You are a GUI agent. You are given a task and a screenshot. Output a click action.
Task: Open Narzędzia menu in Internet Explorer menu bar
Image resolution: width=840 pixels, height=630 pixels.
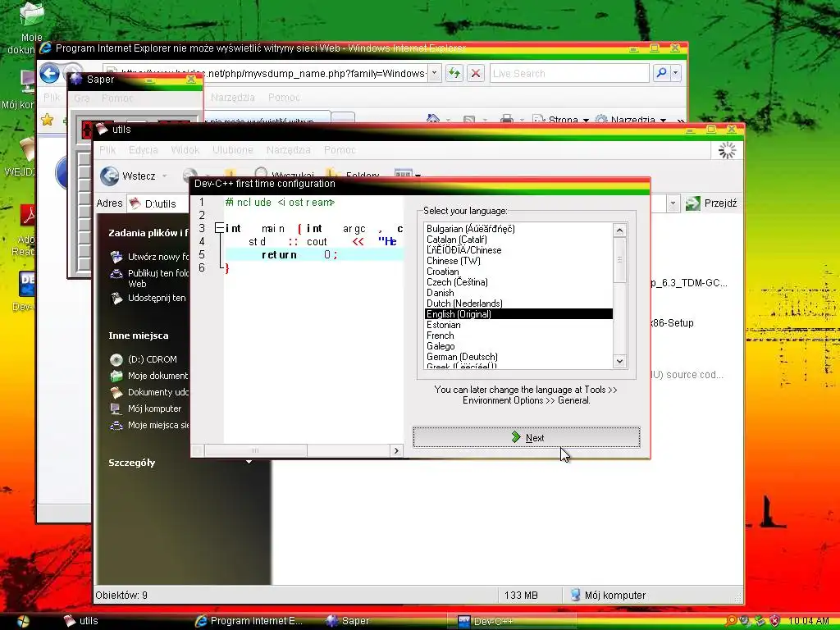click(232, 98)
